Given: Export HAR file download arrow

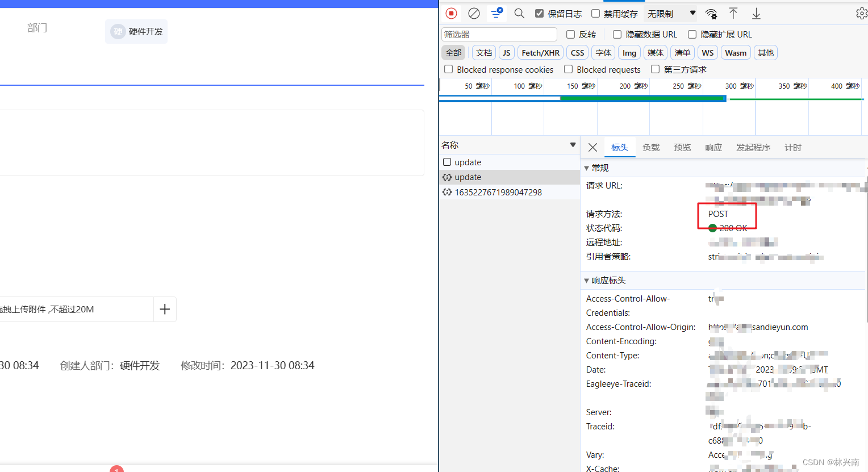Looking at the screenshot, I should [x=756, y=13].
